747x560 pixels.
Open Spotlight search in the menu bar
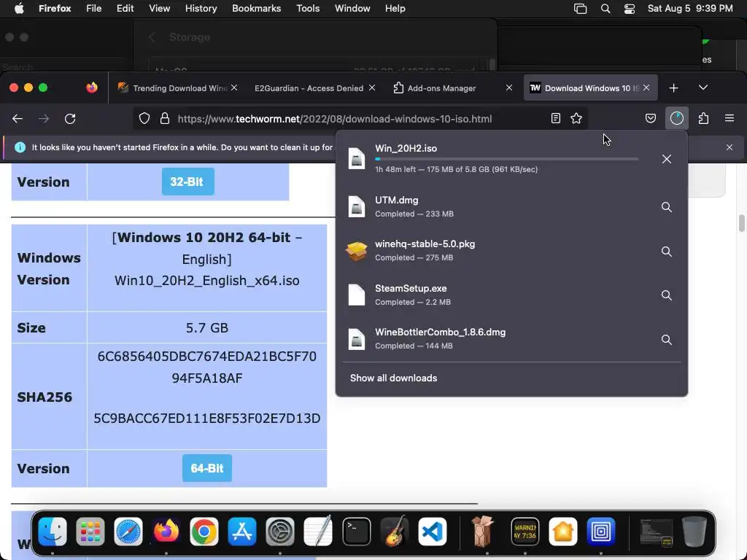coord(605,9)
